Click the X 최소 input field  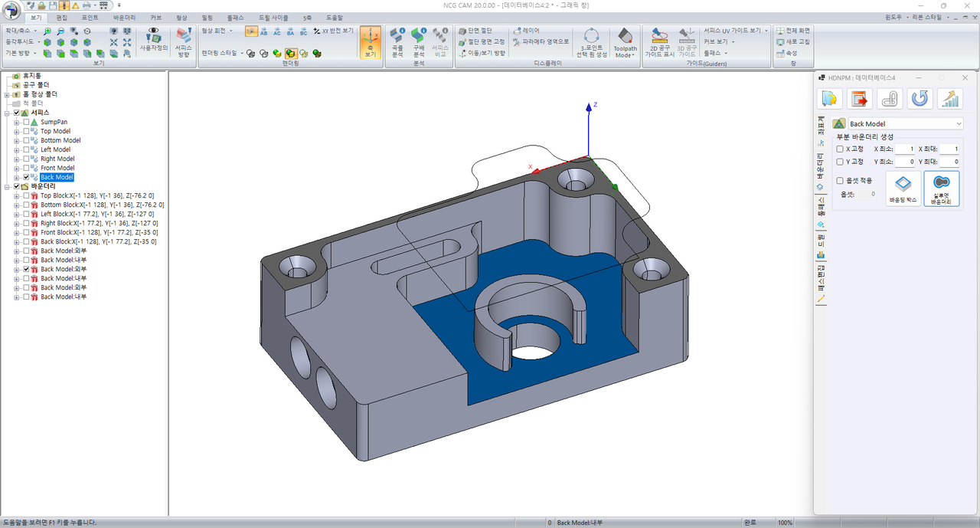point(904,149)
